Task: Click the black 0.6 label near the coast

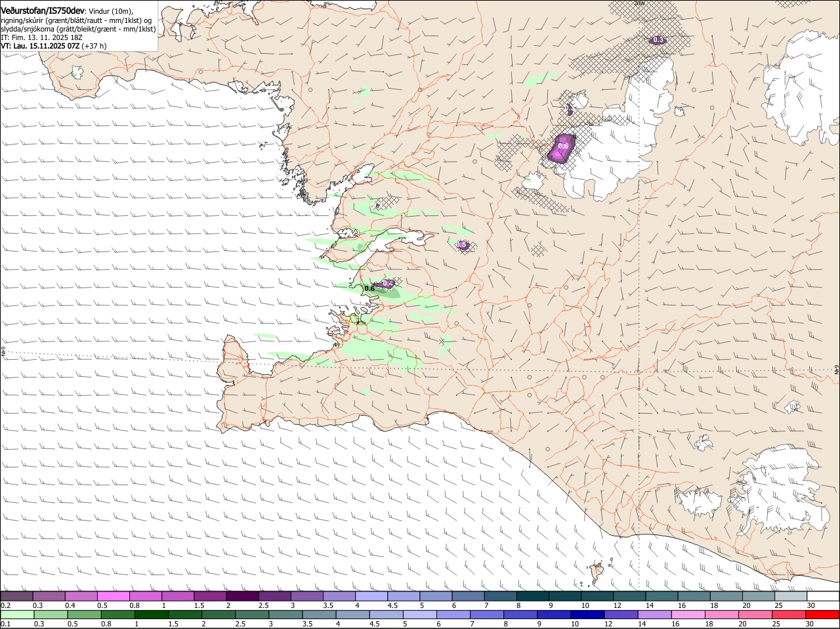Action: coord(369,288)
